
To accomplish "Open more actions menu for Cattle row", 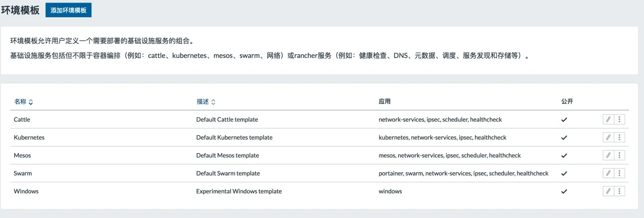I will click(620, 120).
